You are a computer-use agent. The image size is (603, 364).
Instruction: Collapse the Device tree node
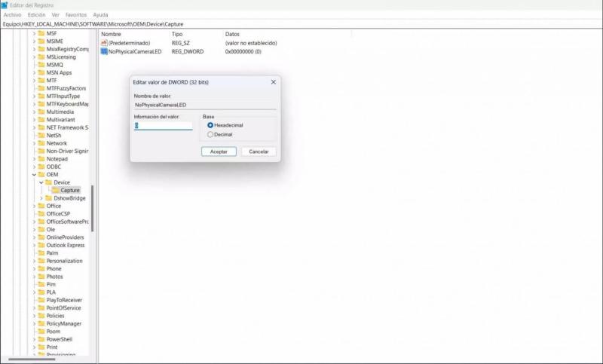41,182
